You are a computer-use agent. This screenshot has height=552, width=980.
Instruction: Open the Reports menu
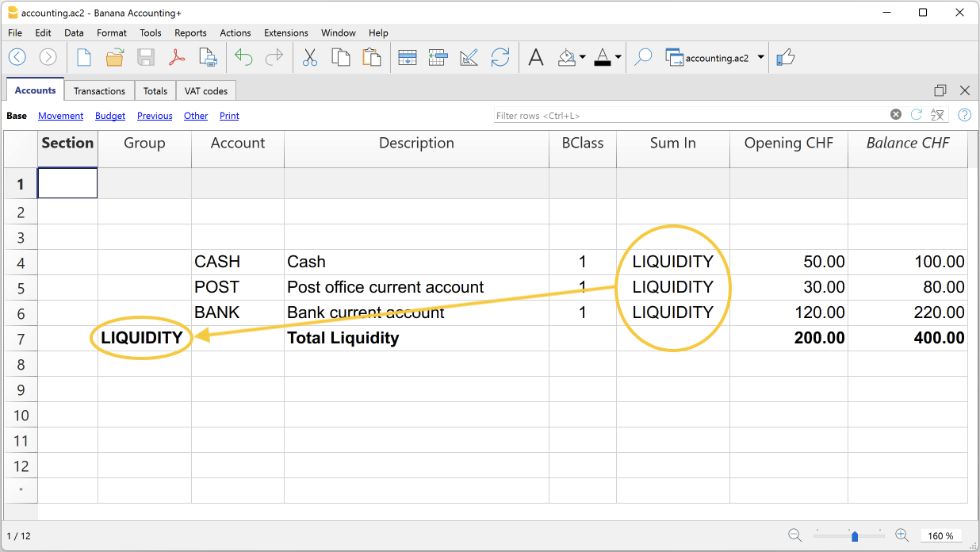coord(190,33)
